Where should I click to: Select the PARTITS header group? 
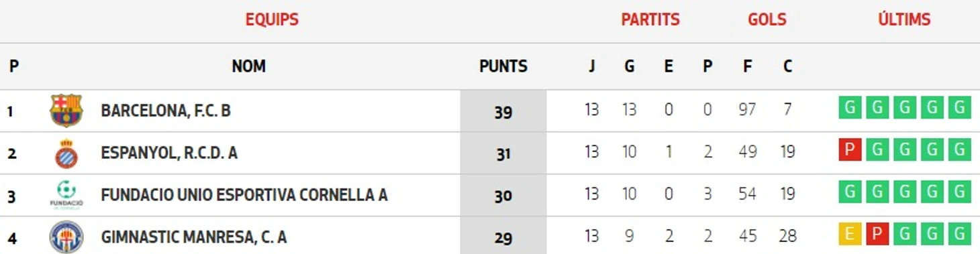point(650,19)
